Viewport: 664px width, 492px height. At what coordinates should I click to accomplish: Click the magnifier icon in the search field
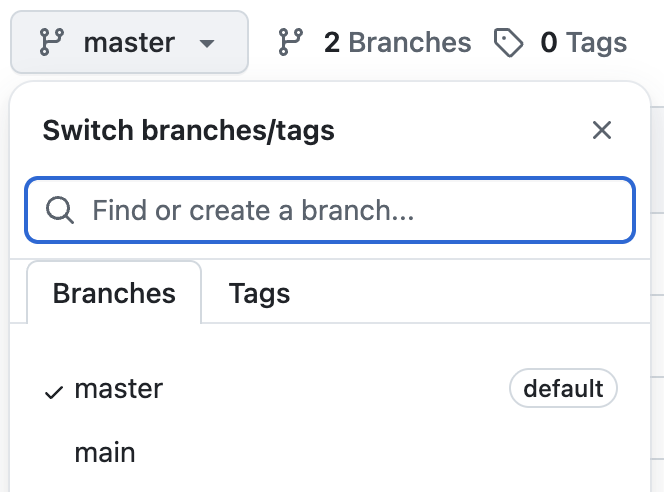pos(60,210)
